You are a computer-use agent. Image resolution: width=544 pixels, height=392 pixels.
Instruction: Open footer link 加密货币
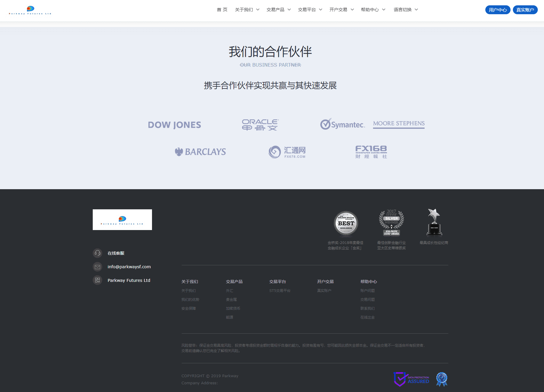coord(233,309)
